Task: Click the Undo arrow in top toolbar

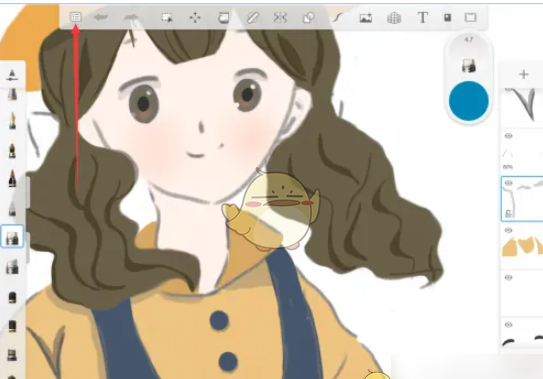Action: tap(101, 17)
